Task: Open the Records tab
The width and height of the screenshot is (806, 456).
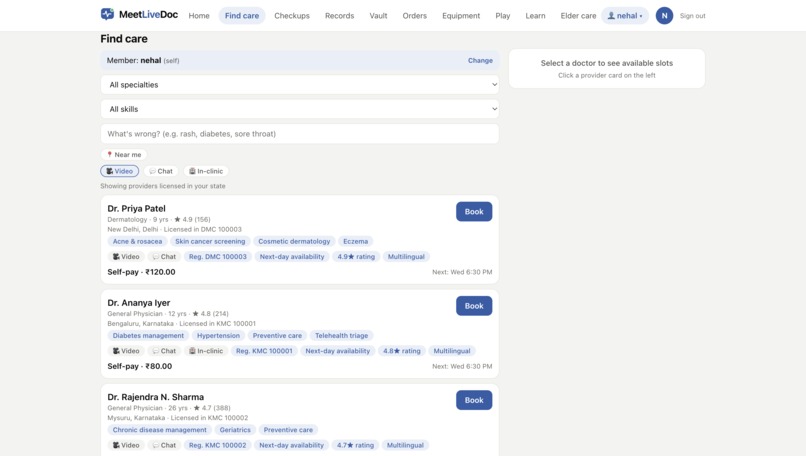Action: click(x=339, y=16)
